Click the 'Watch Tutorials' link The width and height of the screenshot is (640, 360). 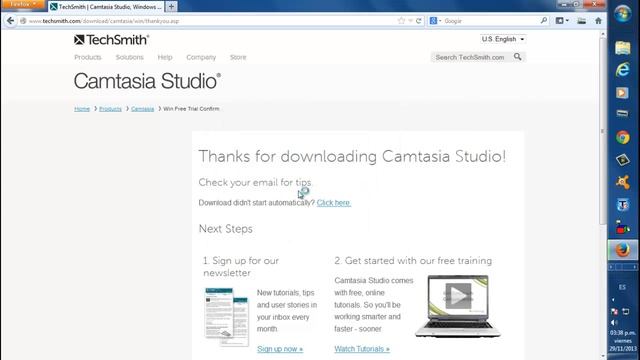362,349
